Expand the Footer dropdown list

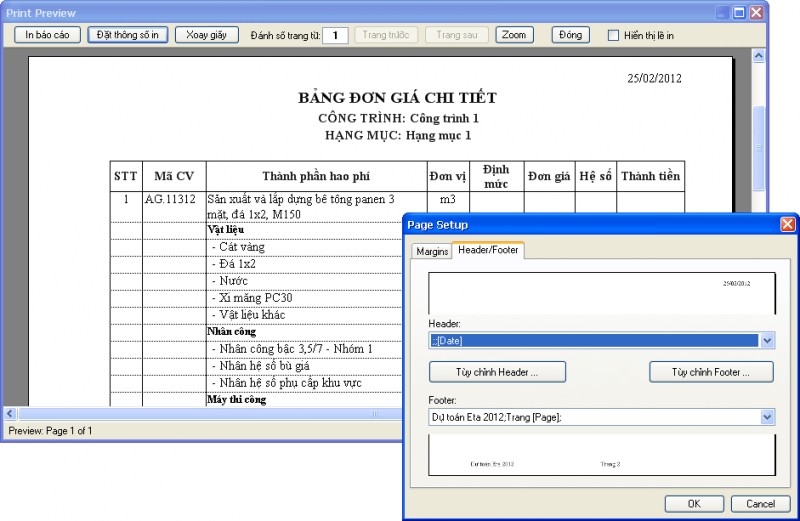pos(767,417)
